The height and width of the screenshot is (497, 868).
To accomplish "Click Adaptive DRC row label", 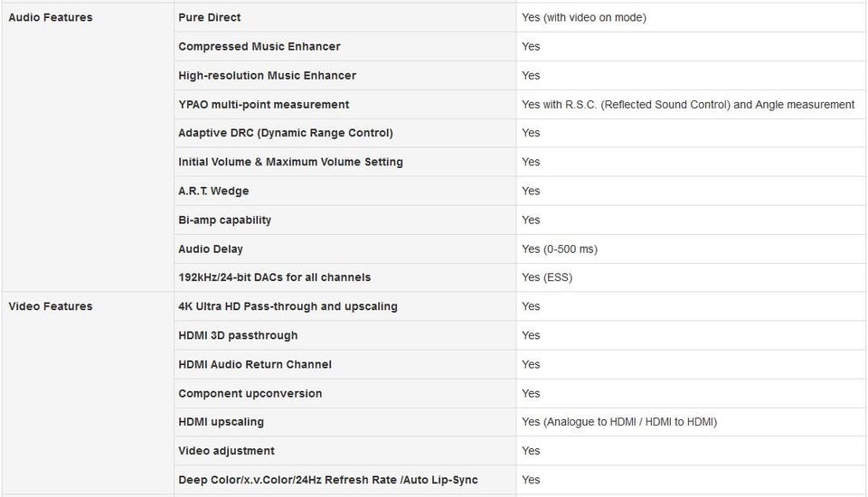I will (x=286, y=133).
